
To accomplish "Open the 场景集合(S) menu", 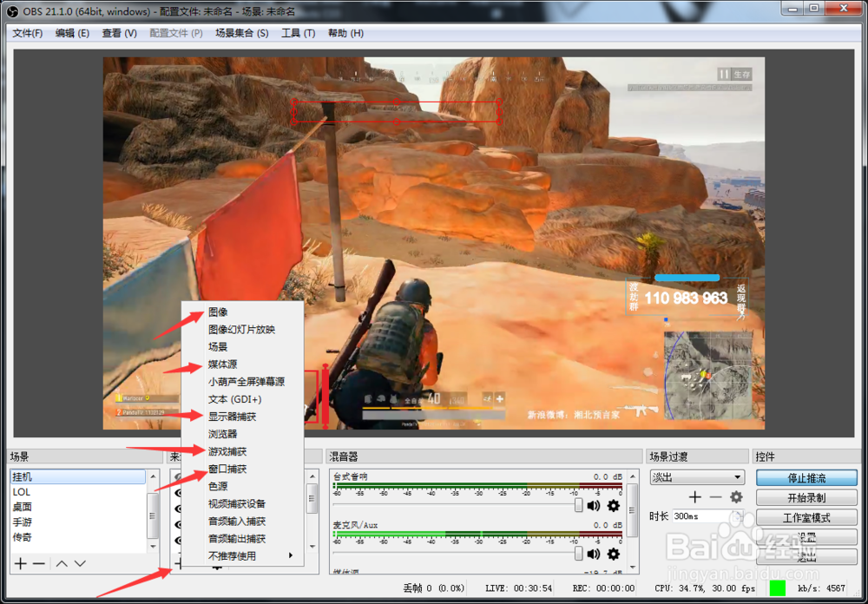I will [242, 33].
